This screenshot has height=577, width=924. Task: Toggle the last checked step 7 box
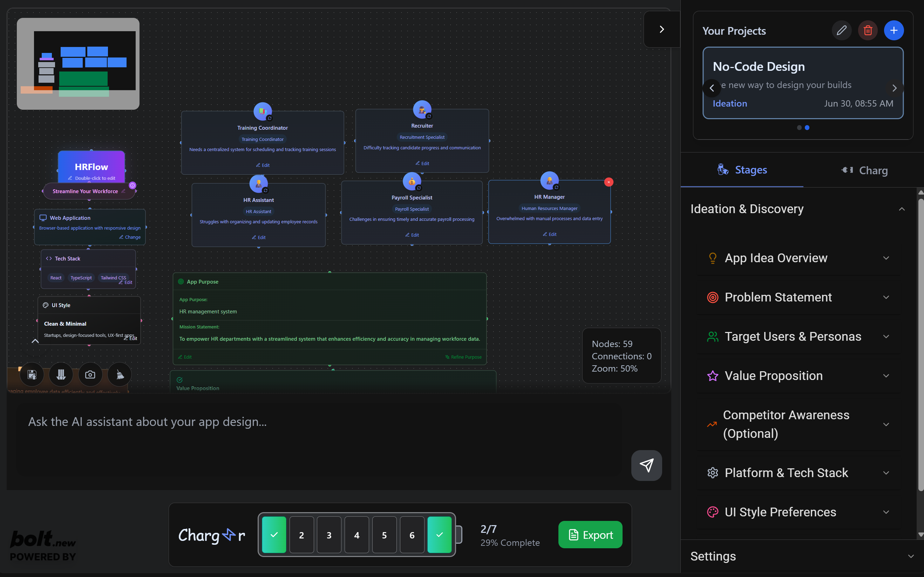pos(440,535)
